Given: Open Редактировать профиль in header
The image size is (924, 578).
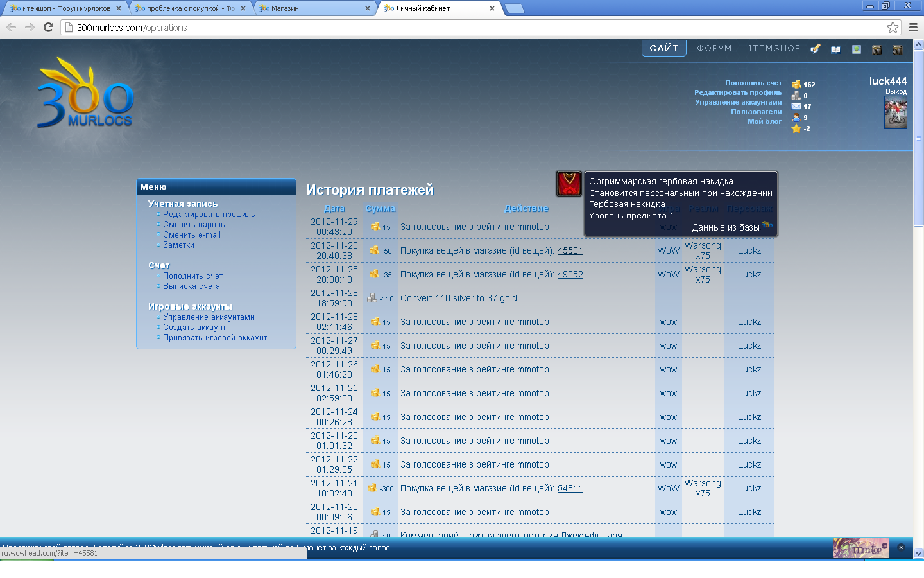Looking at the screenshot, I should coord(738,92).
